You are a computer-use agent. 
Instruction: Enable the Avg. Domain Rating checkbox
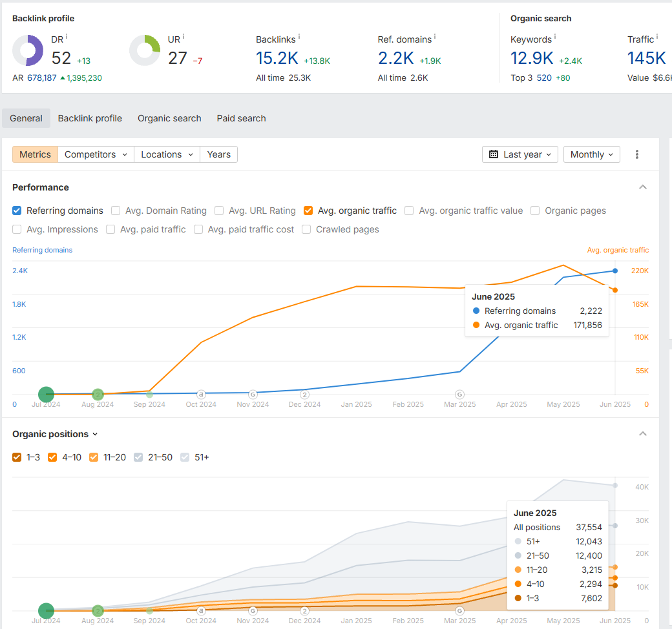116,211
